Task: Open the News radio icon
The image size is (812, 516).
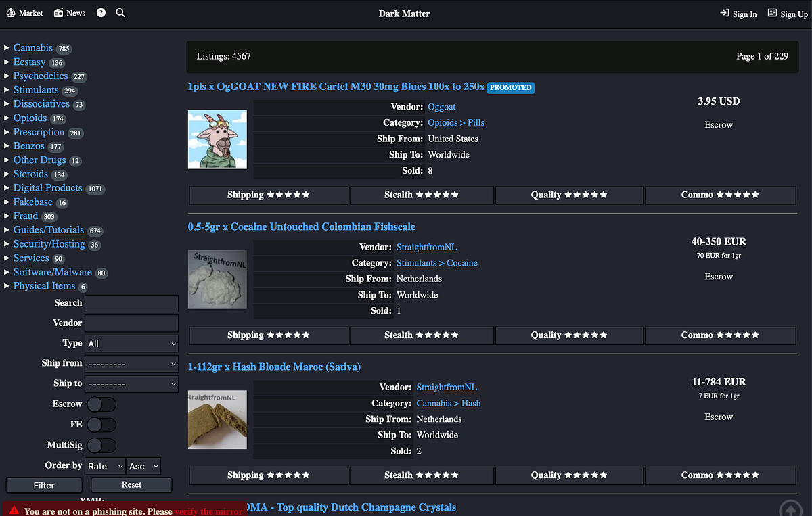Action: click(x=58, y=13)
